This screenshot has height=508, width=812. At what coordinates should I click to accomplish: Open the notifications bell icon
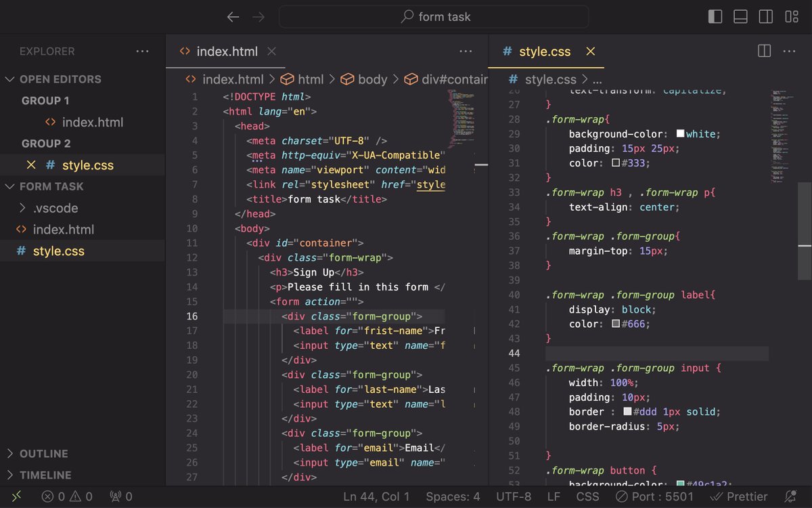point(790,496)
